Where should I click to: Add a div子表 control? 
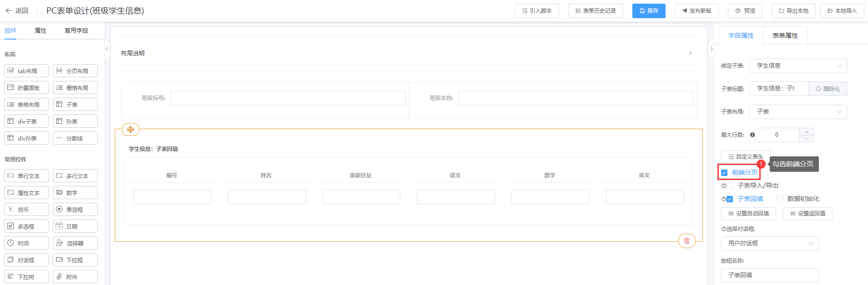[x=27, y=121]
